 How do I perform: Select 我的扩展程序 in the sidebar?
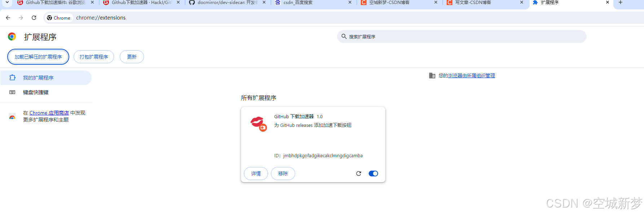[x=46, y=78]
